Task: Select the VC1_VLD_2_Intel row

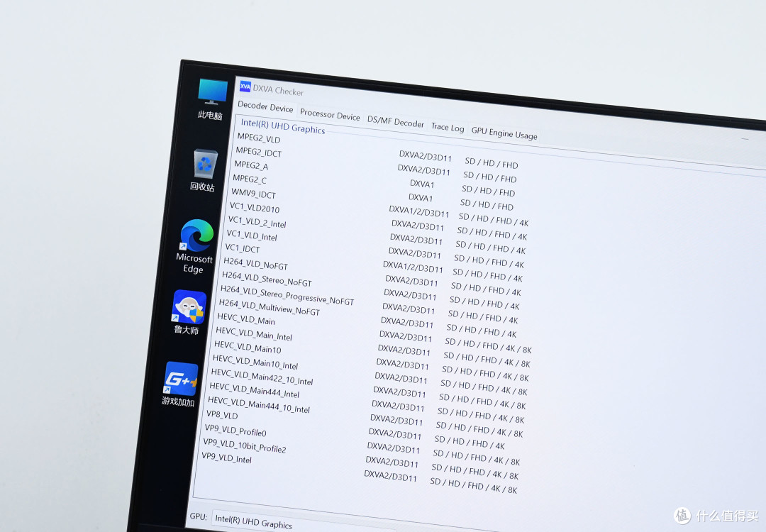Action: point(377,235)
